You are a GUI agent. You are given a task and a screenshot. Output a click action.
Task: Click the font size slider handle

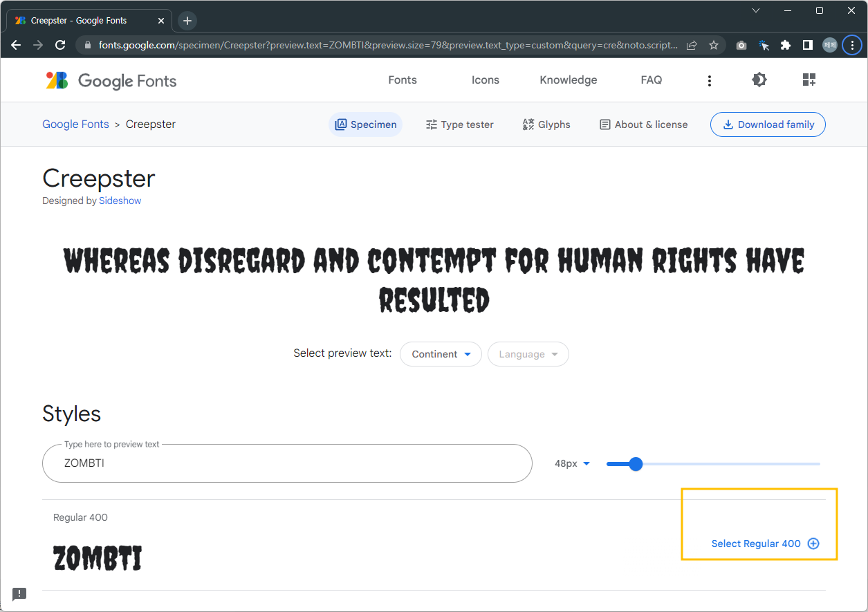pos(636,463)
